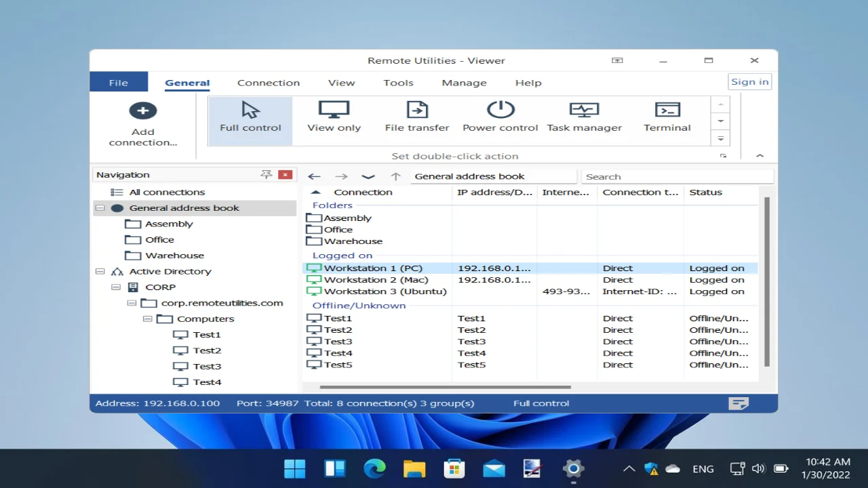
Task: Select Warehouse folder in Navigation tree
Action: 165,256
